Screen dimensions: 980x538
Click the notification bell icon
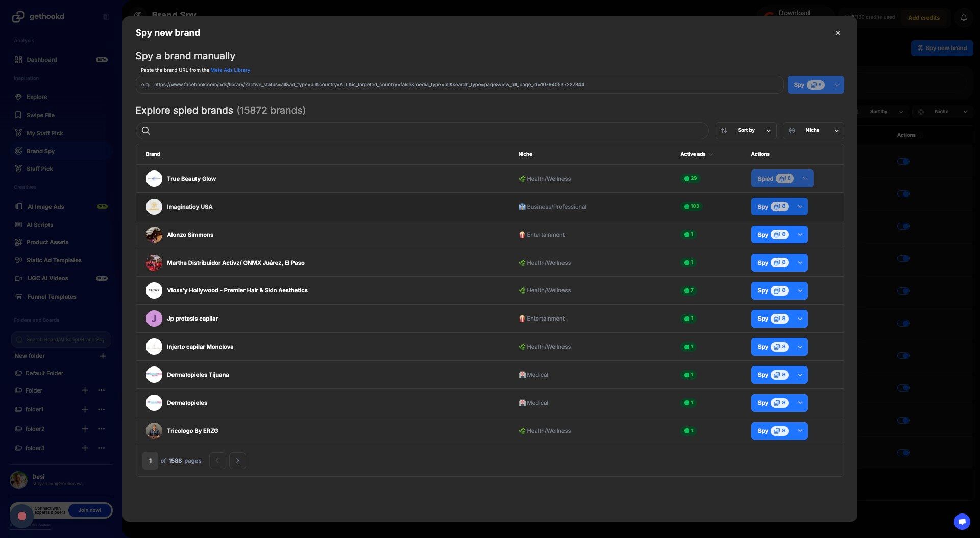click(964, 18)
